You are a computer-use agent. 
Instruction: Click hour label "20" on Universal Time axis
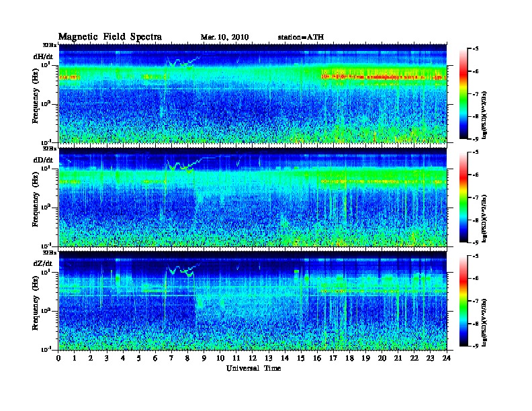click(x=382, y=358)
